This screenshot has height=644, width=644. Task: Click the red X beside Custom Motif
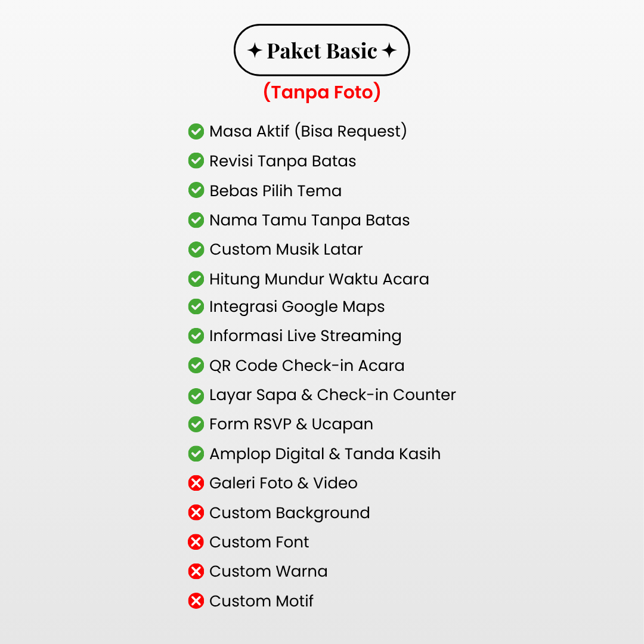[x=196, y=601]
